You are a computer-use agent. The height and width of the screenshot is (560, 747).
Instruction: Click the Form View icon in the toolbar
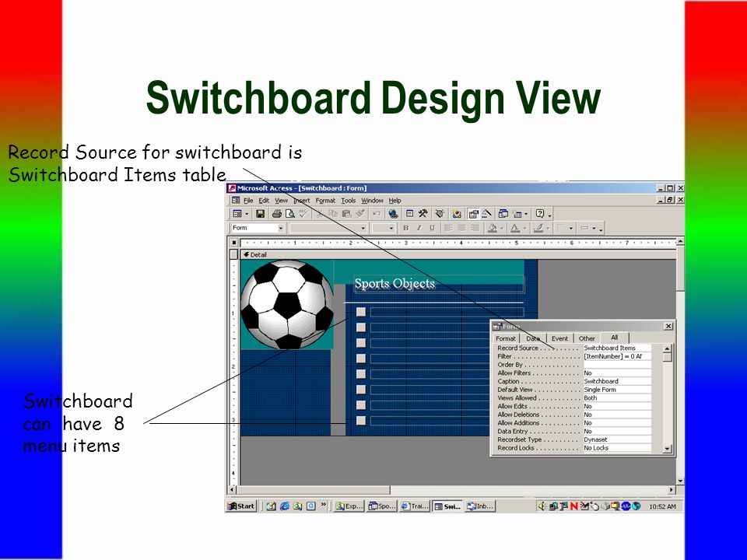[x=237, y=214]
